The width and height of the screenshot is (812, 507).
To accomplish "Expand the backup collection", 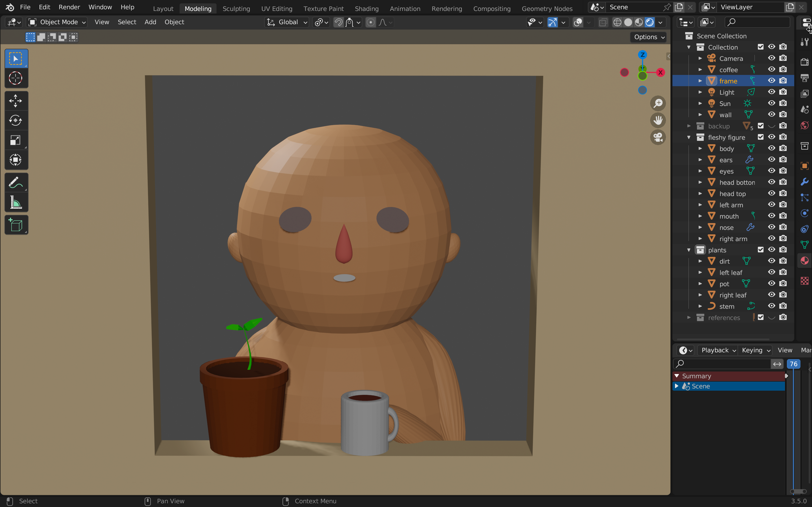I will pos(689,126).
